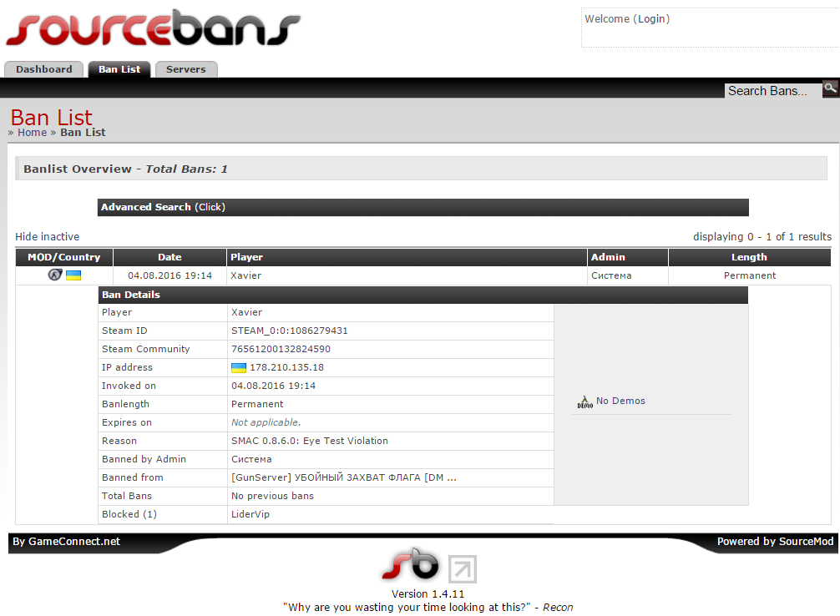Click the Admin column header
Image resolution: width=840 pixels, height=616 pixels.
click(x=628, y=257)
